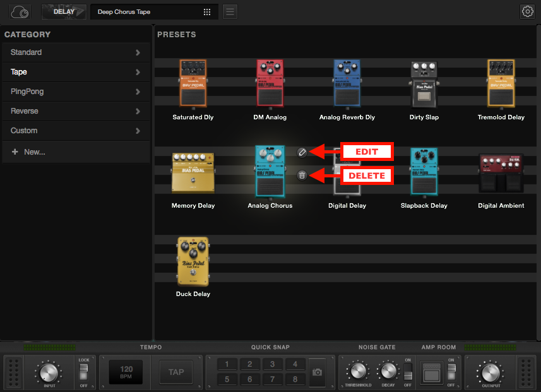Click the Amp Room amplifier icon
541x392 pixels.
pos(431,373)
